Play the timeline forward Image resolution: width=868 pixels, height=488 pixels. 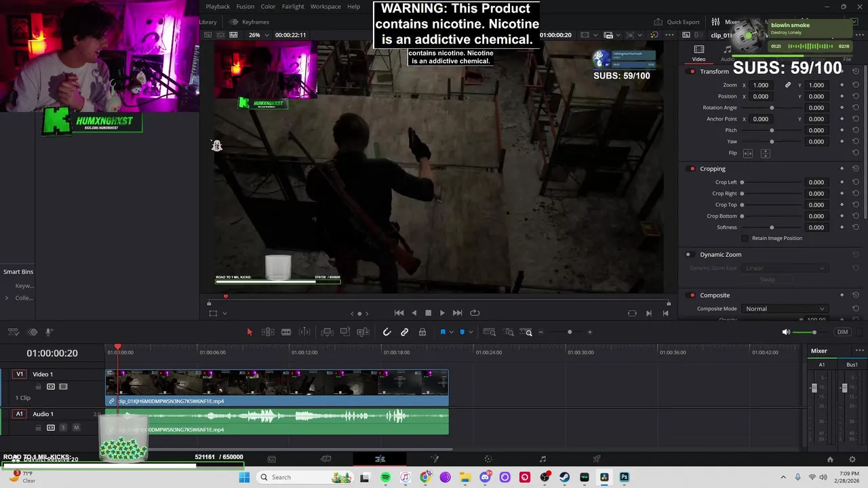tap(442, 313)
